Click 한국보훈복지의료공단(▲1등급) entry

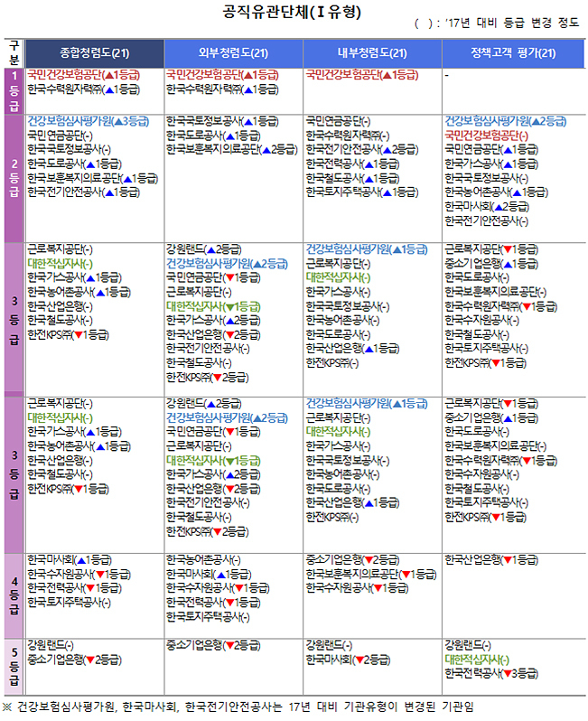point(93,178)
